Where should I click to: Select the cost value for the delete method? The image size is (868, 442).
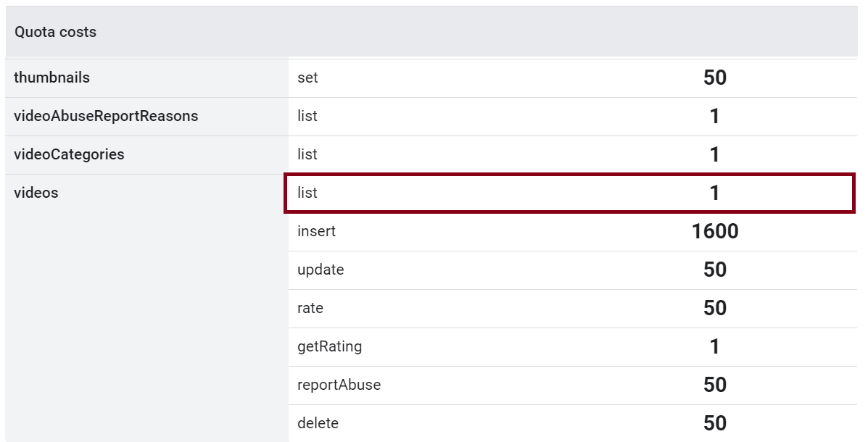pyautogui.click(x=714, y=423)
